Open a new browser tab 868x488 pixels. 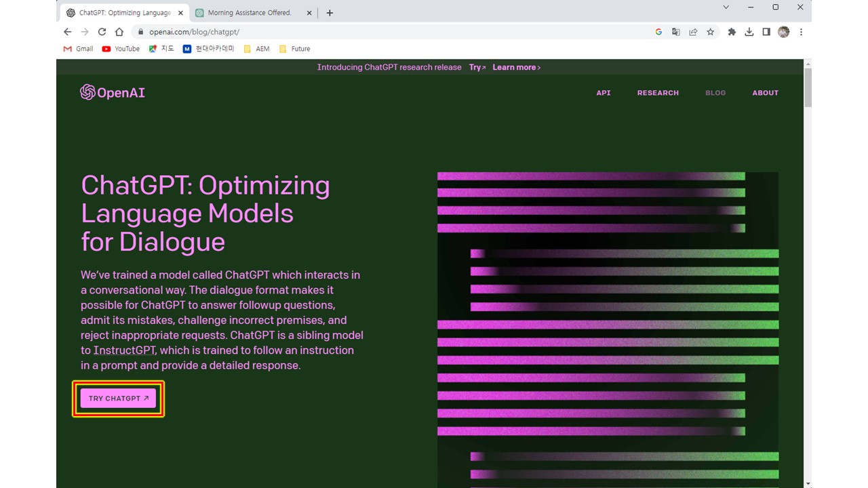coord(330,13)
